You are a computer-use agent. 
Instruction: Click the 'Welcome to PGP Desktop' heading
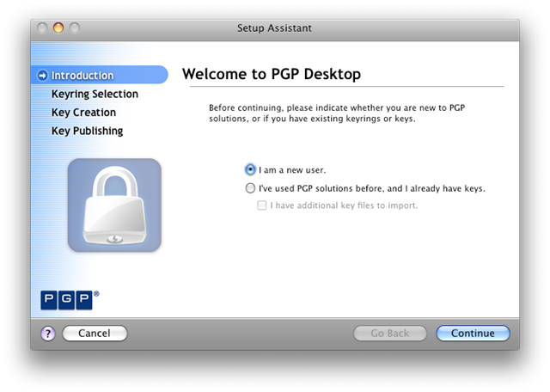[x=272, y=74]
